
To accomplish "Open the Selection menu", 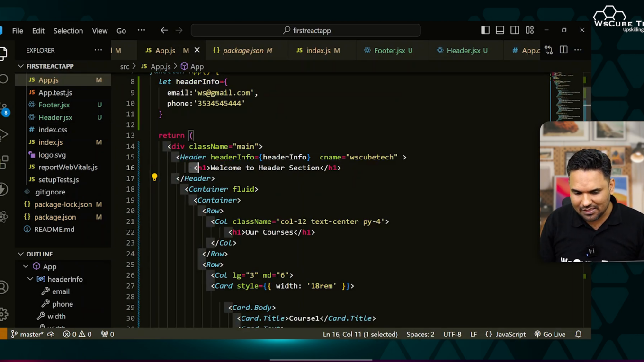I will tap(68, 31).
